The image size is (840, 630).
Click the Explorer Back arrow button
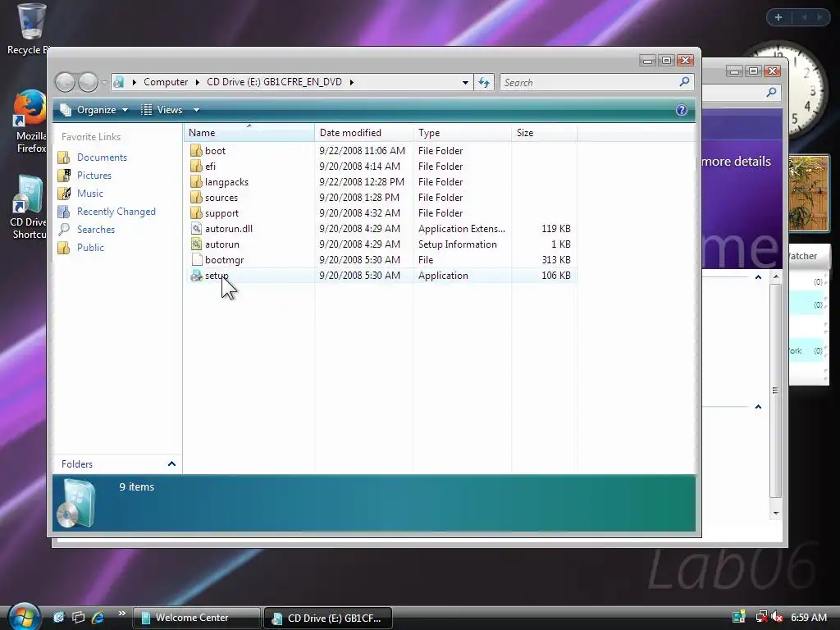(66, 82)
